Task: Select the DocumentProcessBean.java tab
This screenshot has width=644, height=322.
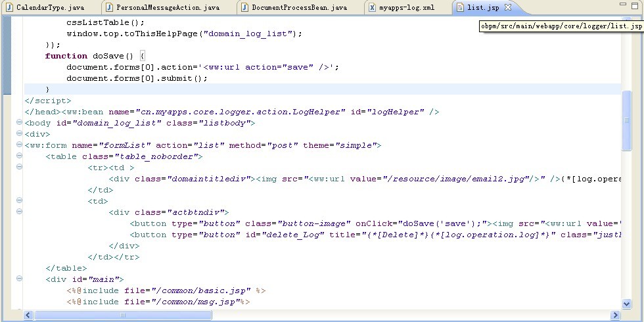Action: tap(299, 7)
